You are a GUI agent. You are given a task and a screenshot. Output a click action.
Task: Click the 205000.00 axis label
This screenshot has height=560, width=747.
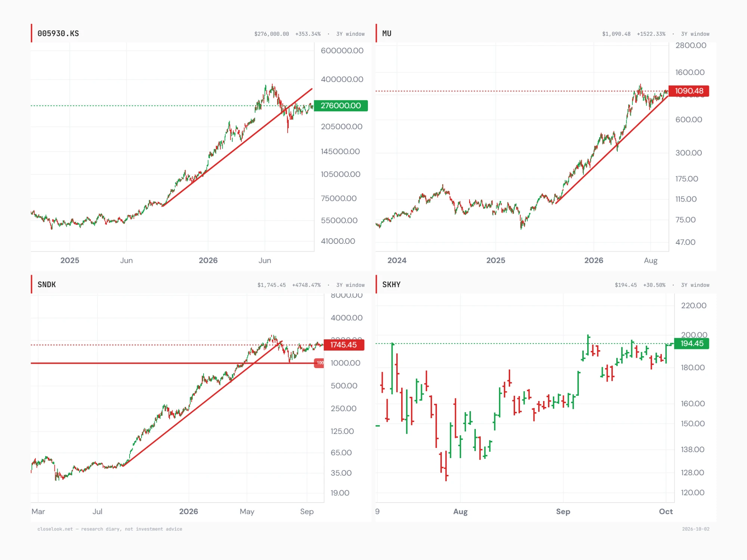[x=342, y=127]
